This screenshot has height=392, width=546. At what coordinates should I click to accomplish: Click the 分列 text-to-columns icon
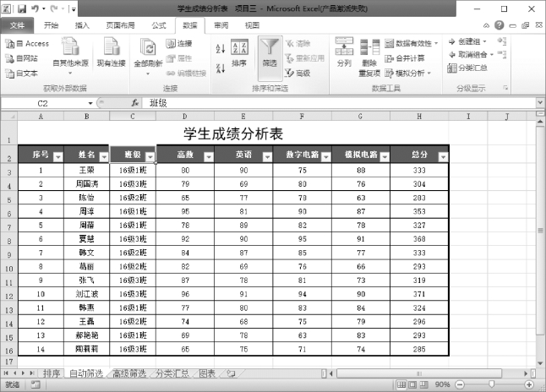344,46
